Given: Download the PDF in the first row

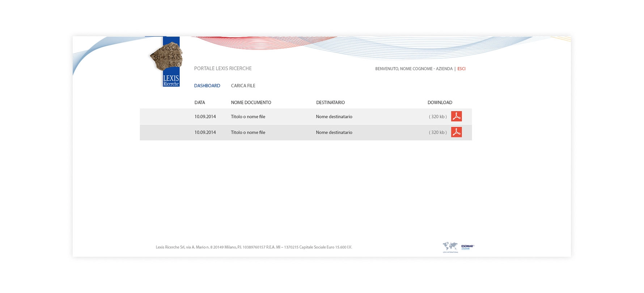Looking at the screenshot, I should [x=456, y=116].
